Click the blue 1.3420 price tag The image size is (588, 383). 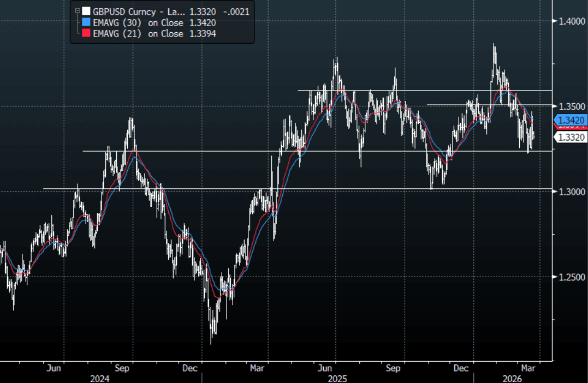(x=570, y=120)
